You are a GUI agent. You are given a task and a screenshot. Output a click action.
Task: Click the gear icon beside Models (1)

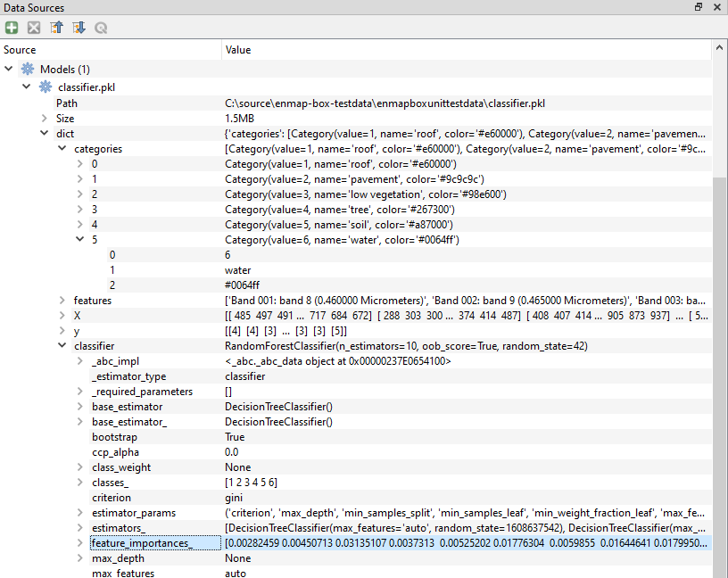tap(28, 70)
